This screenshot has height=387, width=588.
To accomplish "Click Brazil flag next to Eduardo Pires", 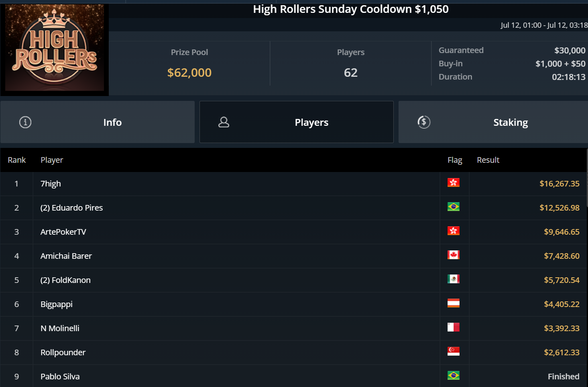I will coord(453,207).
